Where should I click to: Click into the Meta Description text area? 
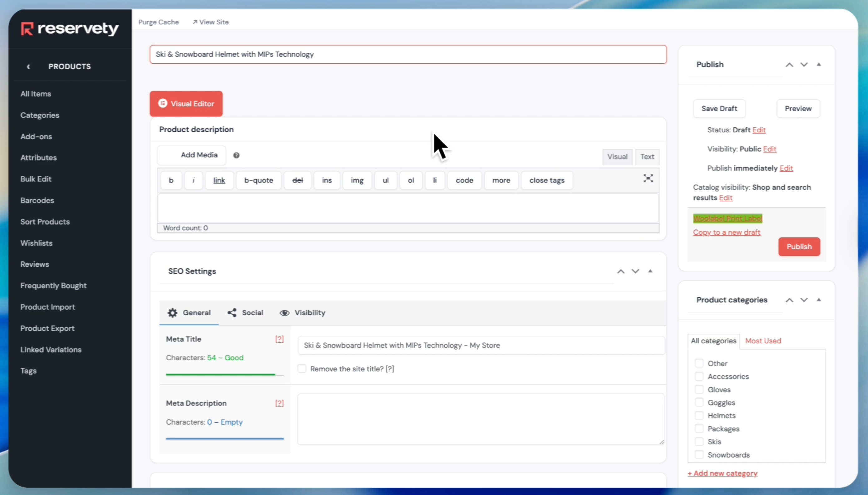481,419
